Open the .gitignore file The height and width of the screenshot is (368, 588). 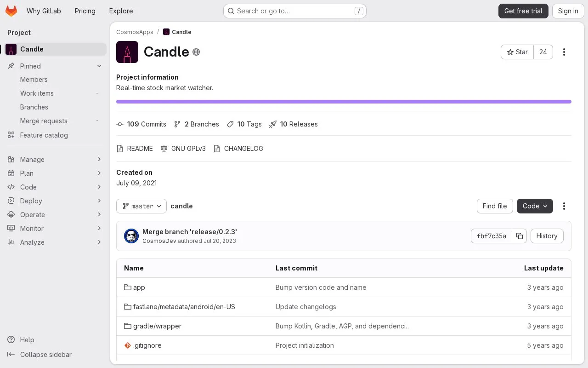click(x=147, y=345)
